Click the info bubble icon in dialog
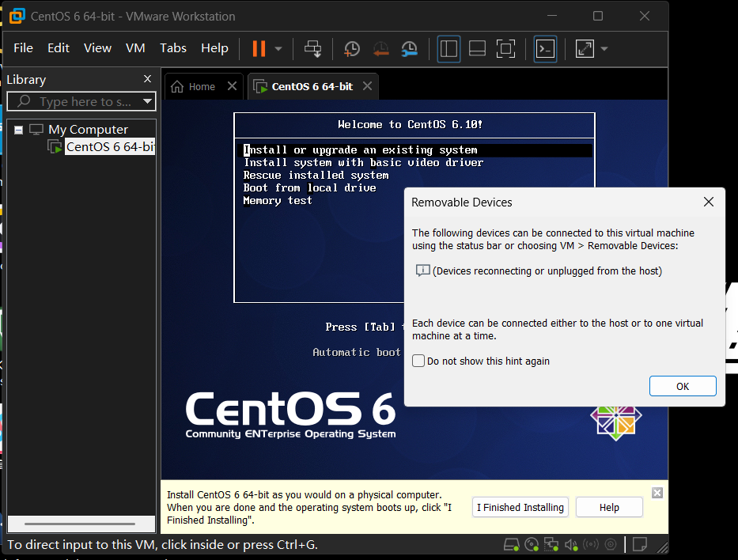Viewport: 738px width, 560px height. [x=422, y=271]
